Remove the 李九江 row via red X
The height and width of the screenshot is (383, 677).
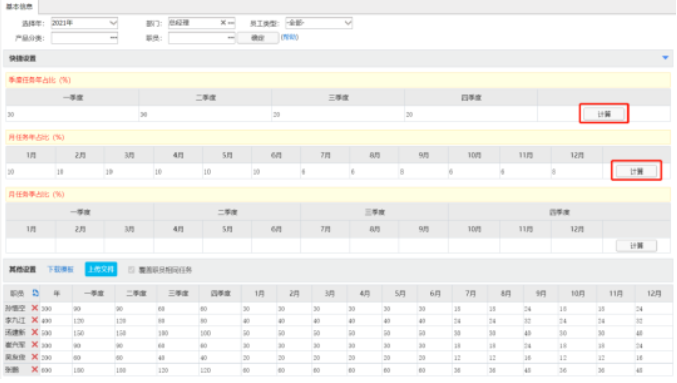(x=35, y=320)
